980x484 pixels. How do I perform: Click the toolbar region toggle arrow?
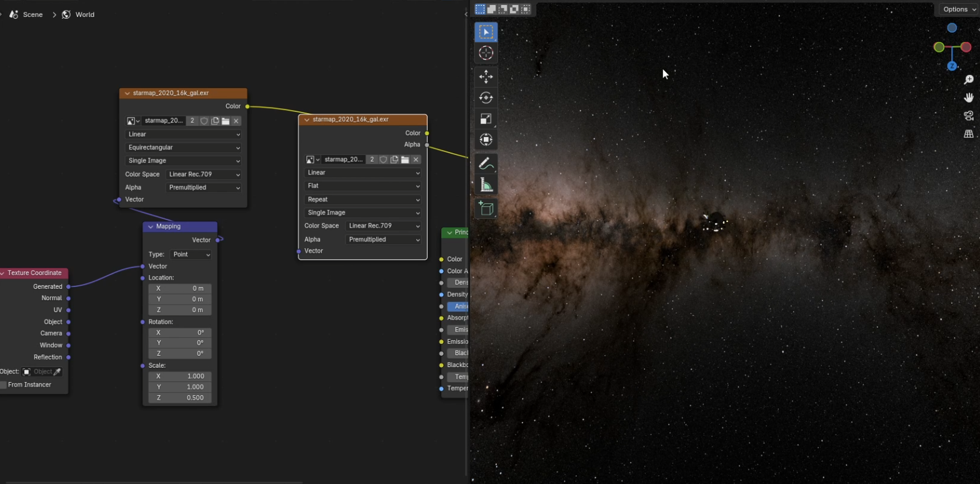point(466,14)
